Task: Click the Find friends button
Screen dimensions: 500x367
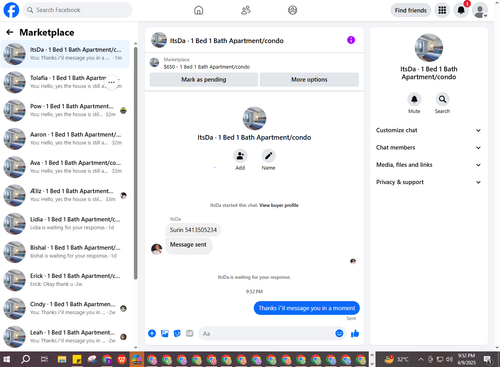Action: [x=411, y=10]
